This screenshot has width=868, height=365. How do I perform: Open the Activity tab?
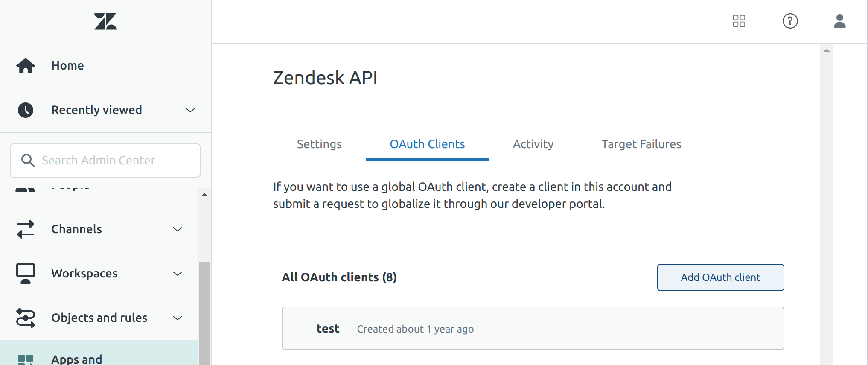(533, 144)
